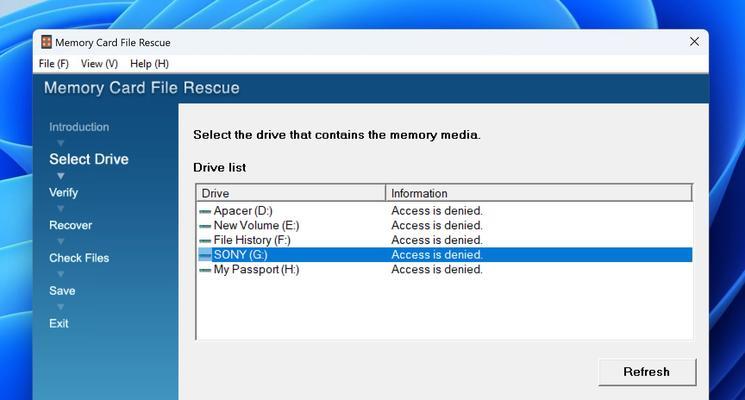Close the Memory Card File Rescue window

(x=694, y=42)
